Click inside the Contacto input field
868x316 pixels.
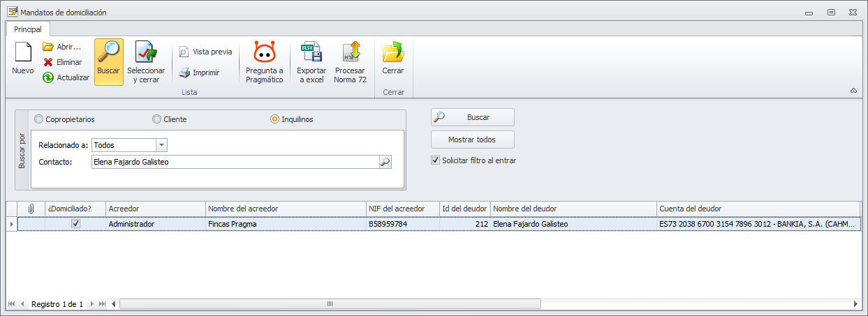tap(235, 162)
